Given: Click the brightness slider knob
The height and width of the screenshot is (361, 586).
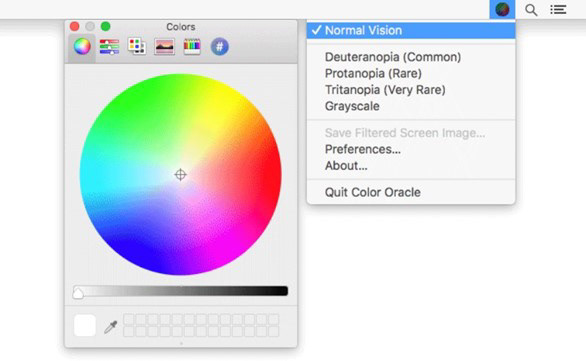Looking at the screenshot, I should click(x=78, y=293).
